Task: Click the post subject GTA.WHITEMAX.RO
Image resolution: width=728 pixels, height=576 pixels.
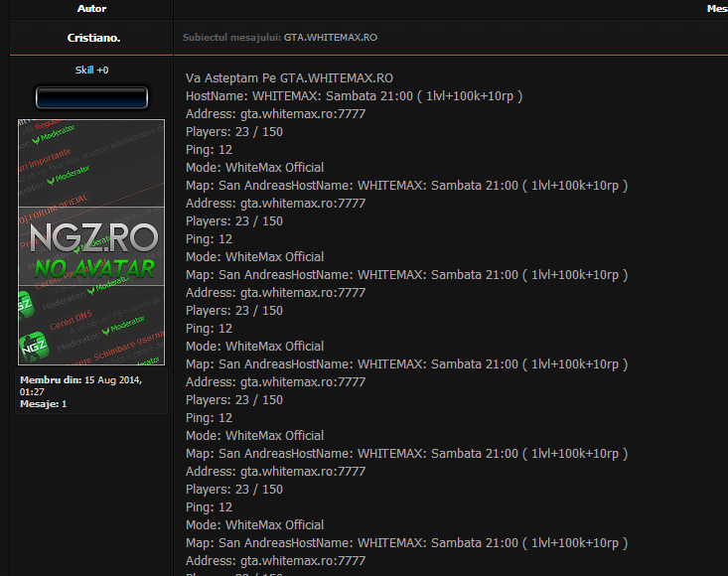Action: [x=330, y=38]
